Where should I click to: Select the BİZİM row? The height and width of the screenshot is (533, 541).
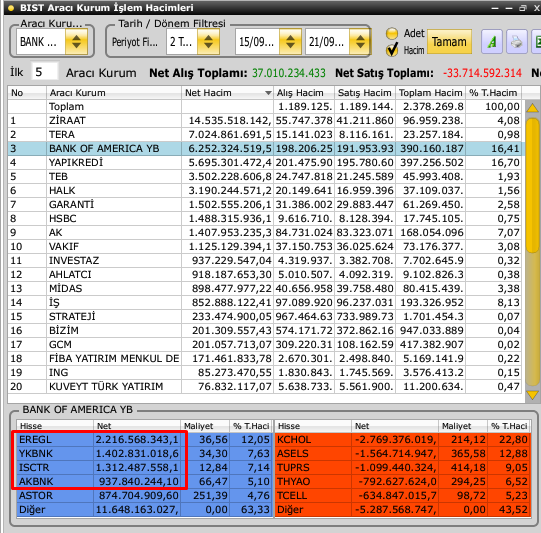pyautogui.click(x=266, y=330)
